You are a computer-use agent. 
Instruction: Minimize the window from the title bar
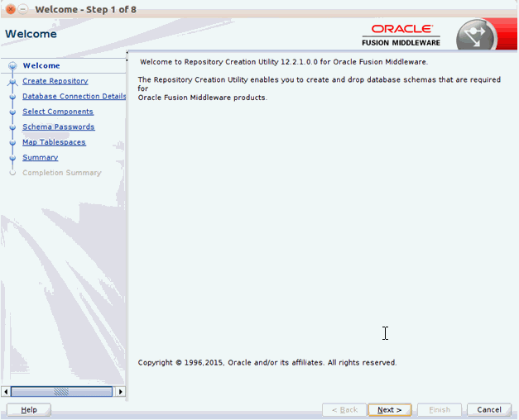point(22,9)
